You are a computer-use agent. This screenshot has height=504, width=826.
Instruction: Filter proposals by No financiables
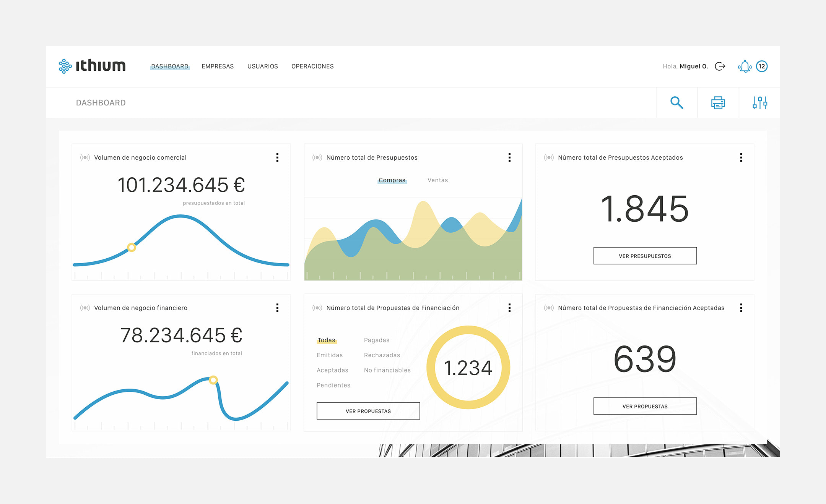387,370
